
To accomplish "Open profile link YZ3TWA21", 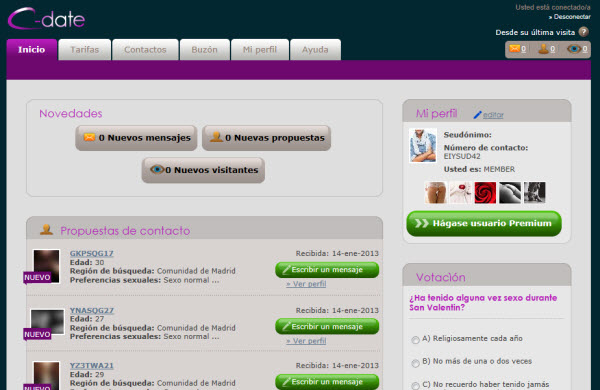I will pyautogui.click(x=91, y=366).
